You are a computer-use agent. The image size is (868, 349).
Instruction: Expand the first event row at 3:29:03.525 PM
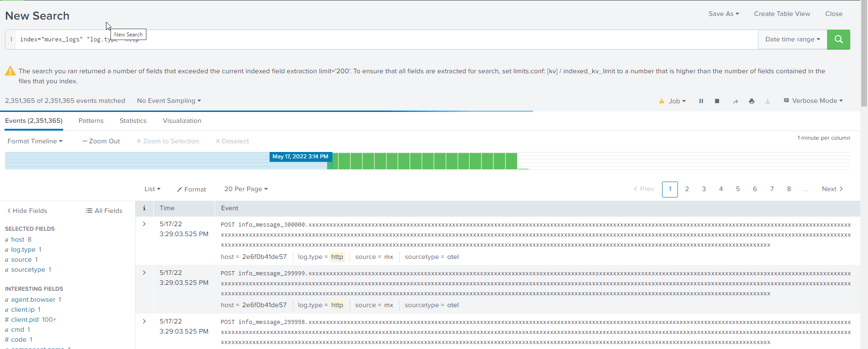tap(144, 224)
